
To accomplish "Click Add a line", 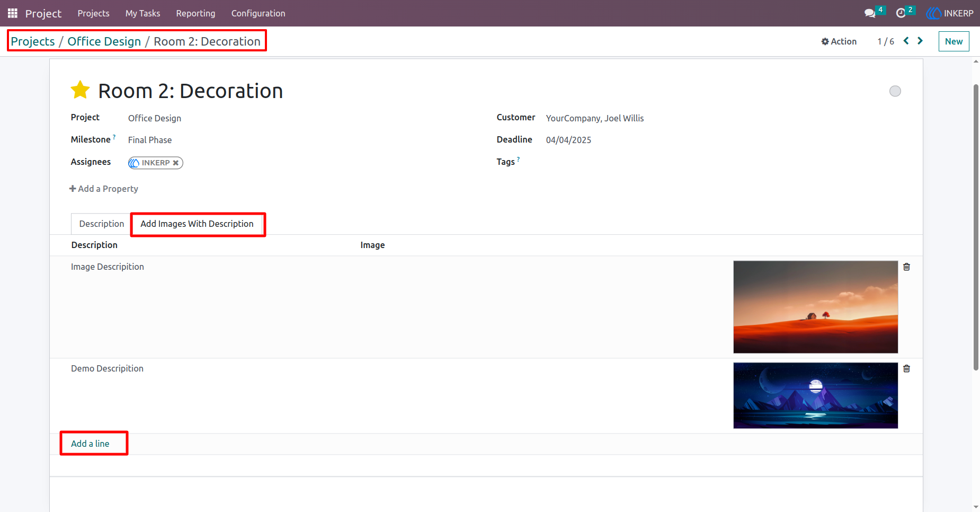I will pyautogui.click(x=90, y=444).
